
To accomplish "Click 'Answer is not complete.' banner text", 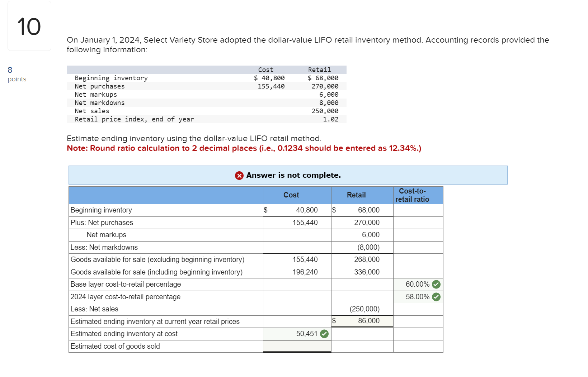I will click(x=293, y=175).
